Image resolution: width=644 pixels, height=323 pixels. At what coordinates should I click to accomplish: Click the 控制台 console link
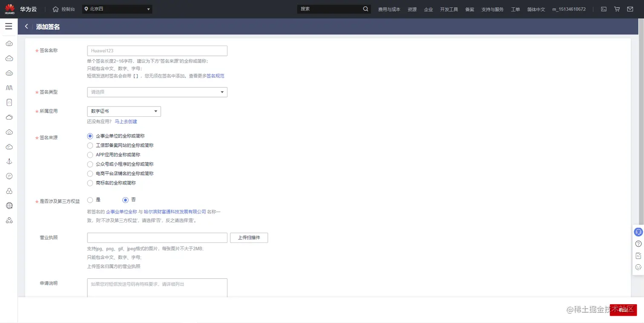coord(68,9)
